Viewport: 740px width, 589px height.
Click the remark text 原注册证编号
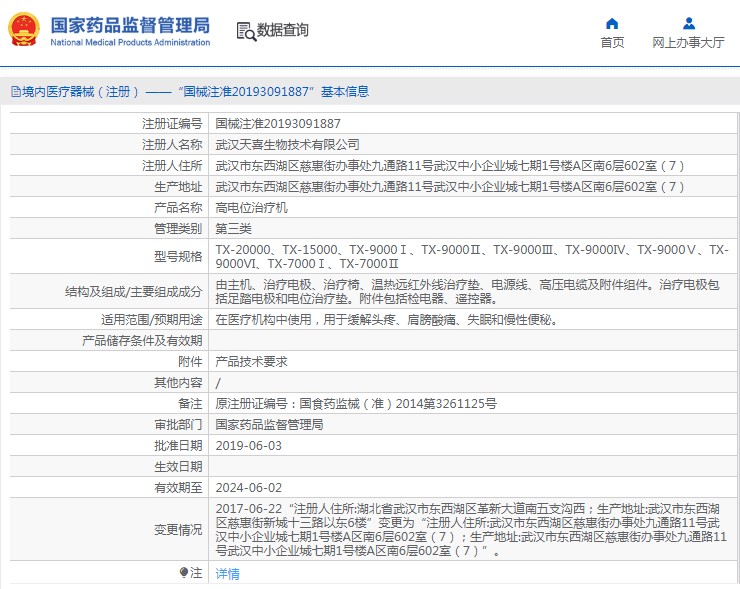356,404
